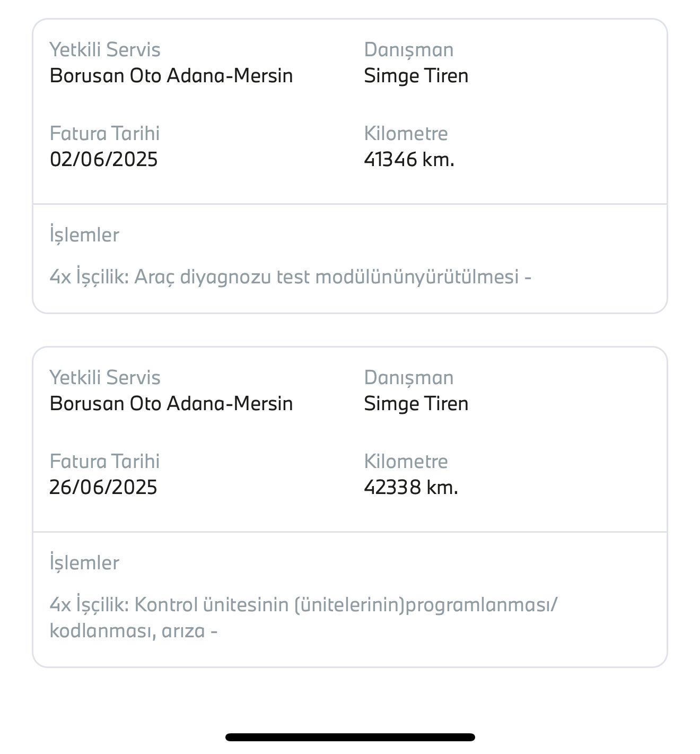
Task: Select advisor Simge Tiren in second record
Action: coord(416,404)
